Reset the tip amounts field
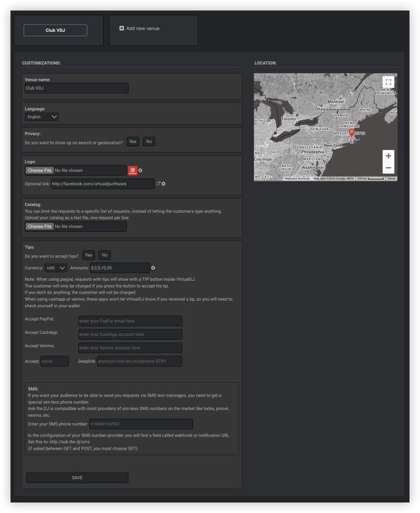The height and width of the screenshot is (513, 420). [153, 268]
